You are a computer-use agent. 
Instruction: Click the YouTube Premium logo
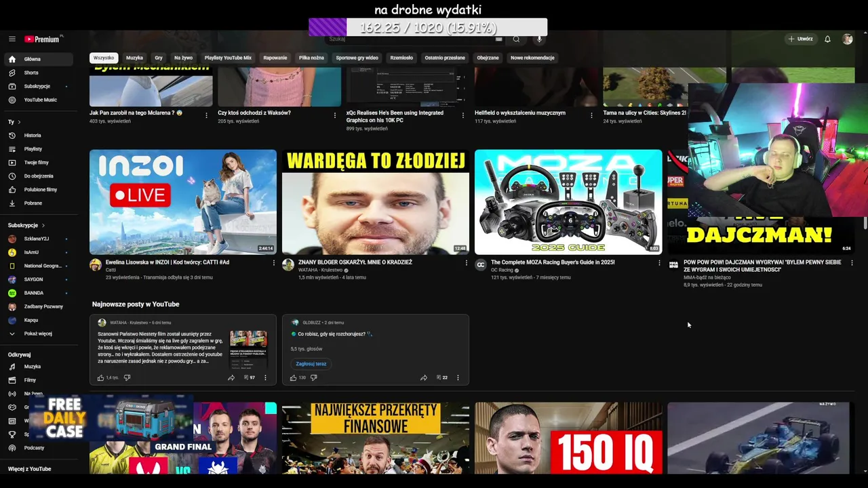click(x=43, y=39)
